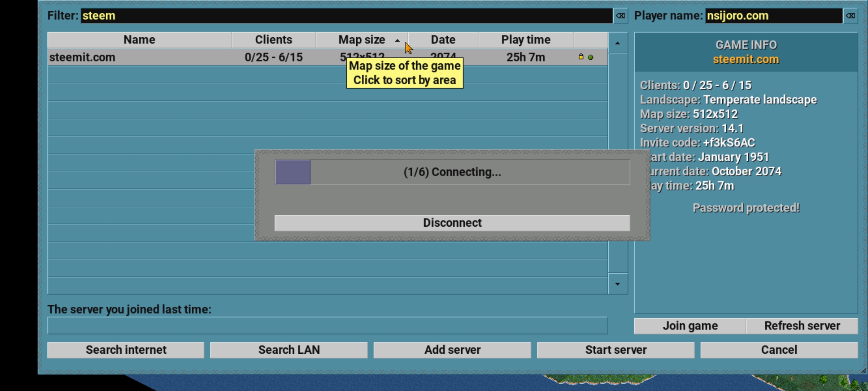The width and height of the screenshot is (868, 391).
Task: Click the password lock icon on steemit.com row
Action: point(581,57)
